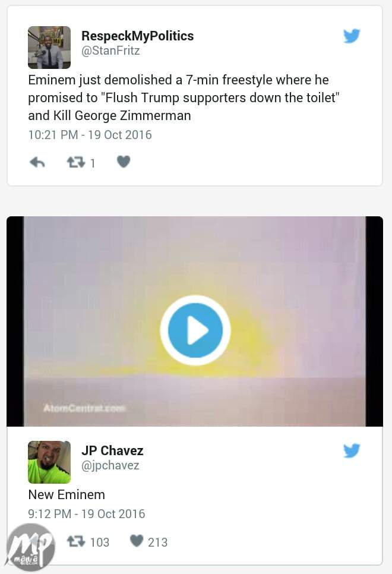Open the 10:21 PM - 19 Oct 2016 timestamp
Viewport: 392px width, 574px height.
[x=90, y=135]
